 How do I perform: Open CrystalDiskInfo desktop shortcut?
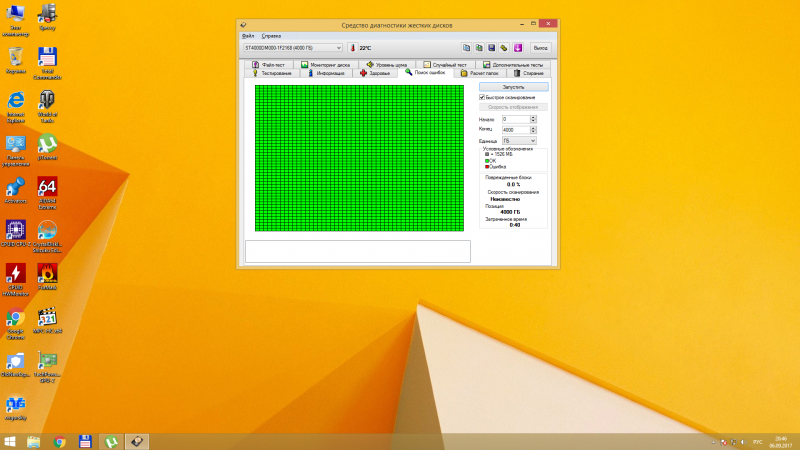(x=47, y=237)
